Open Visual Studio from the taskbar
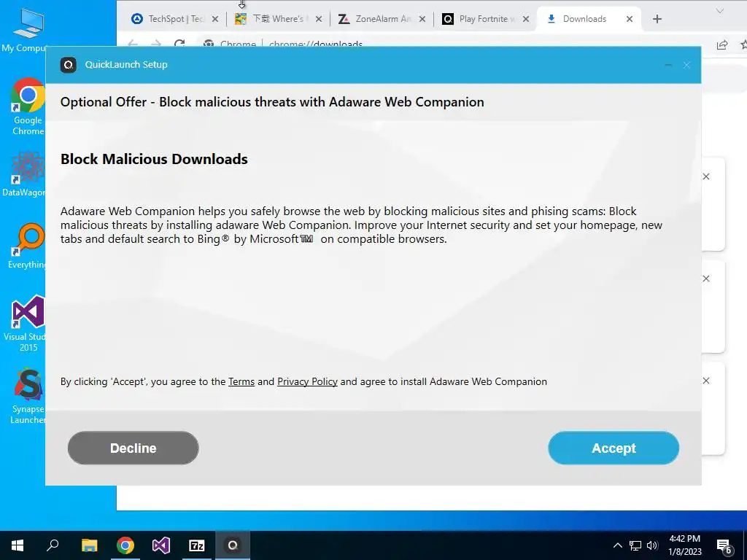Viewport: 747px width, 560px height. pos(161,545)
